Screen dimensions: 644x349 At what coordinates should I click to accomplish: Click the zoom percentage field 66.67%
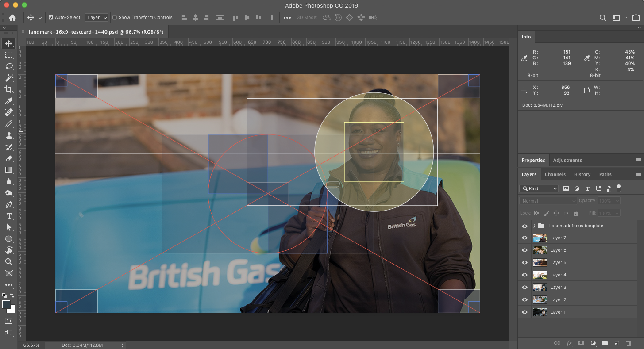tap(31, 345)
